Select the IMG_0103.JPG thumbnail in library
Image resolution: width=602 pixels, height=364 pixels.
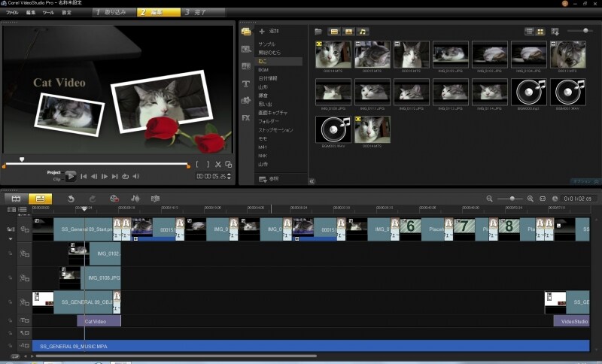click(489, 54)
